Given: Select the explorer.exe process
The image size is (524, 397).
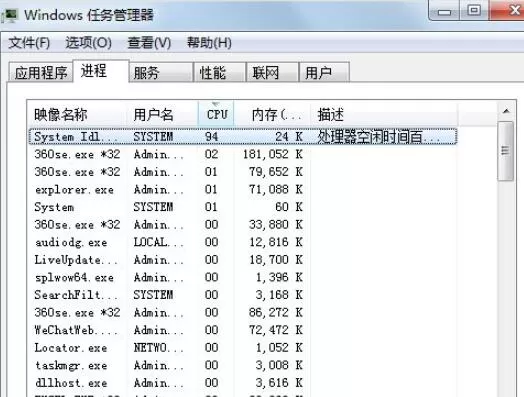Looking at the screenshot, I should coord(243,190).
